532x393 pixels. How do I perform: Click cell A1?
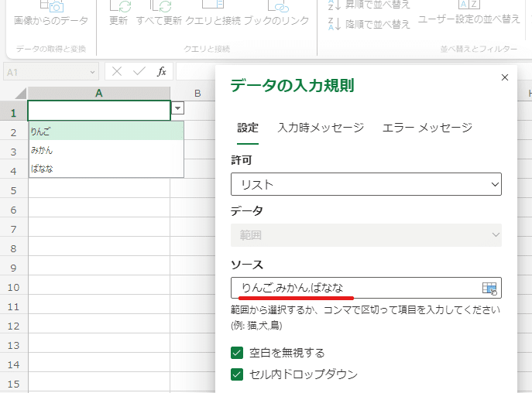(98, 111)
